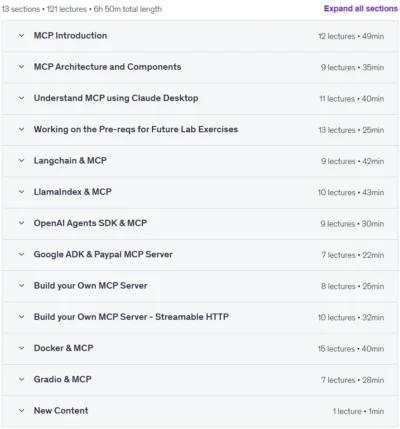Click the chevron next to Gradio & MCP

pos(21,379)
